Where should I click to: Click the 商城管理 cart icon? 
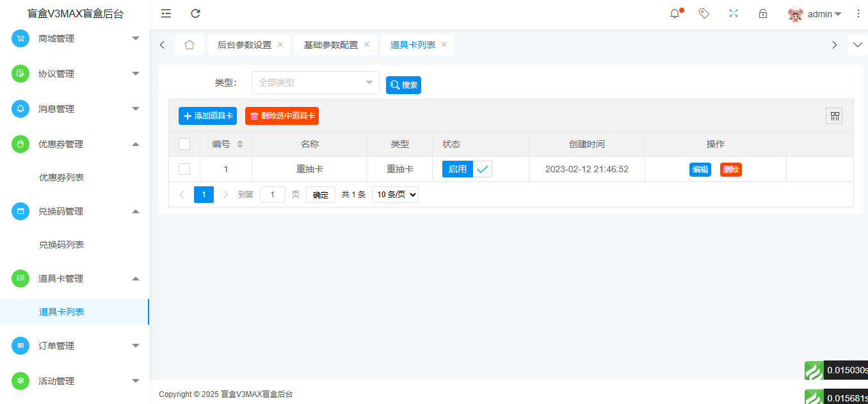point(20,38)
